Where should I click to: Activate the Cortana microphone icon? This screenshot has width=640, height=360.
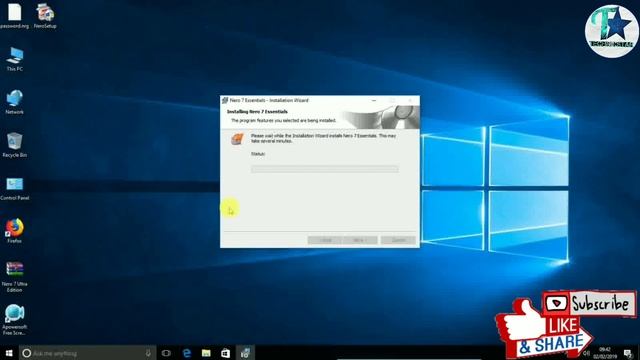click(x=148, y=353)
